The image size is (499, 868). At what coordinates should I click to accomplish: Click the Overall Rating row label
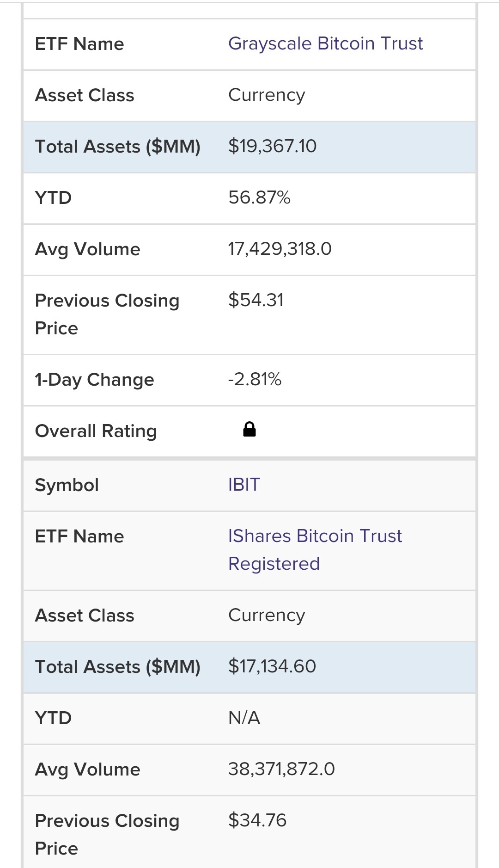[96, 431]
